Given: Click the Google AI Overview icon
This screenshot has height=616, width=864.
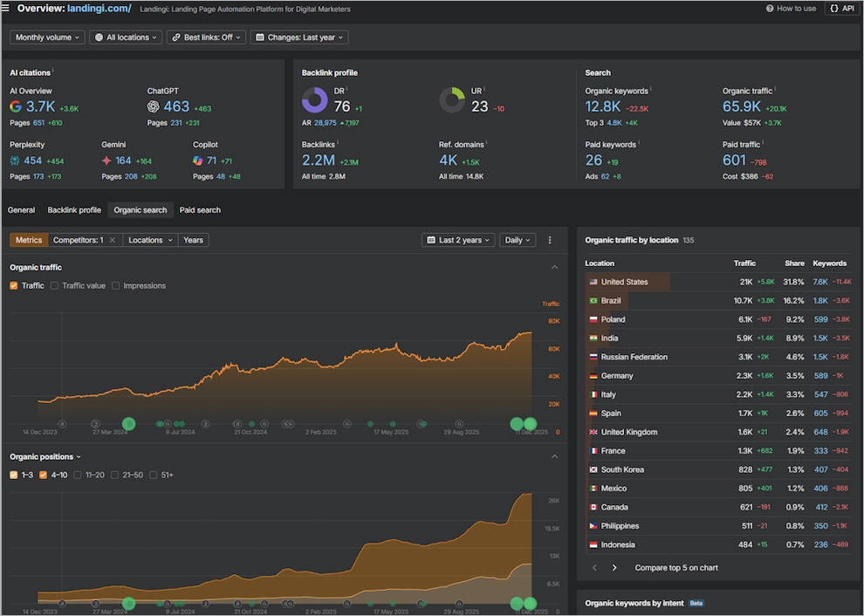Looking at the screenshot, I should pos(16,106).
